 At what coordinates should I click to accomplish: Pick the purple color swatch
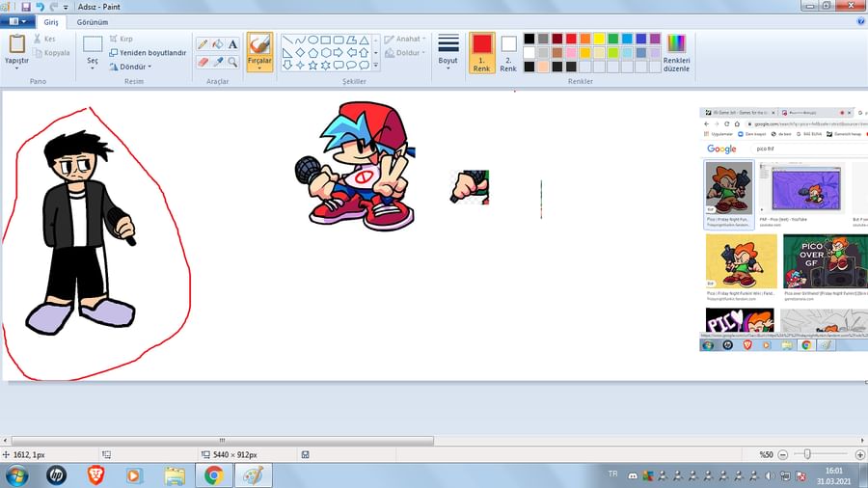pyautogui.click(x=655, y=39)
